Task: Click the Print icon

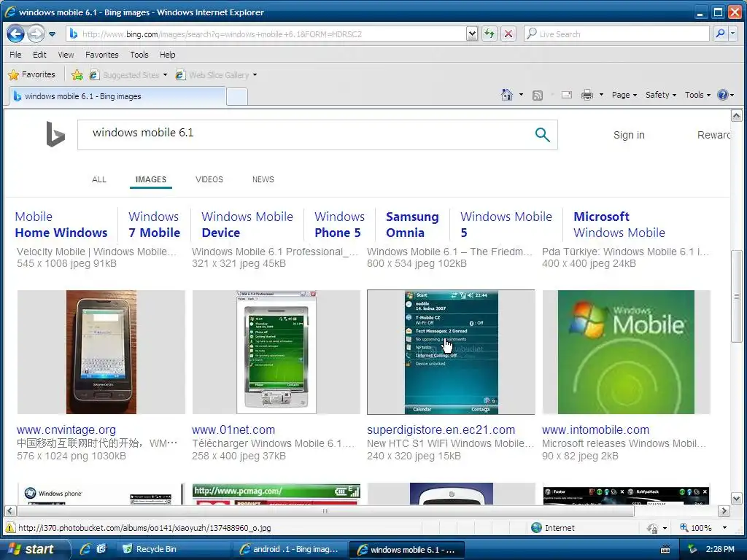Action: point(587,95)
